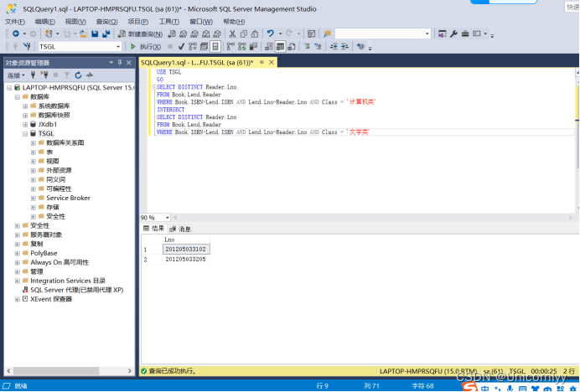Click the Parse query checkmark icon
Screen dimensions: 580x392
pyautogui.click(x=181, y=47)
